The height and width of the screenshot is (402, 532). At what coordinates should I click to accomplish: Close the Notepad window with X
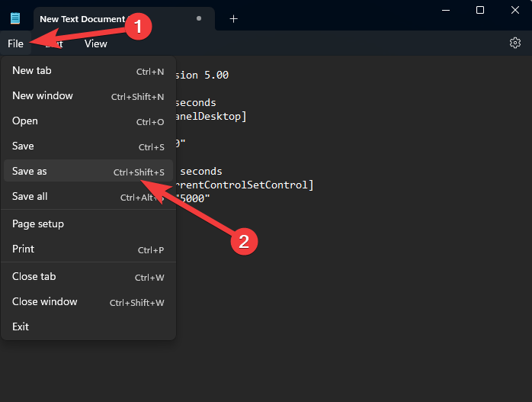[x=515, y=10]
